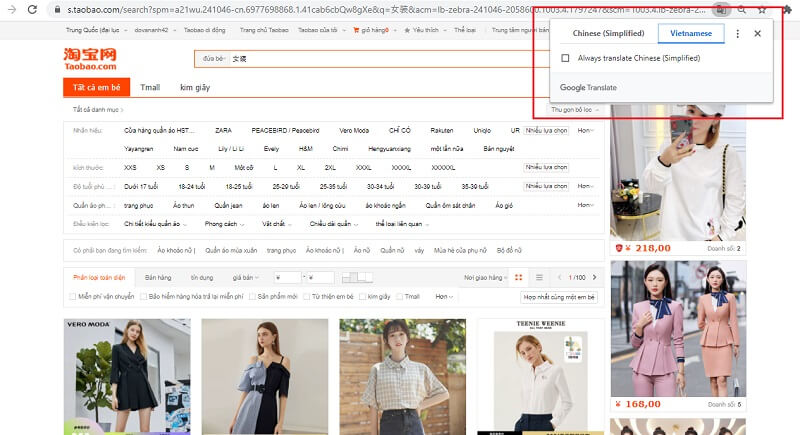Select age range 18-24 tuổi
The height and width of the screenshot is (435, 800).
191,187
